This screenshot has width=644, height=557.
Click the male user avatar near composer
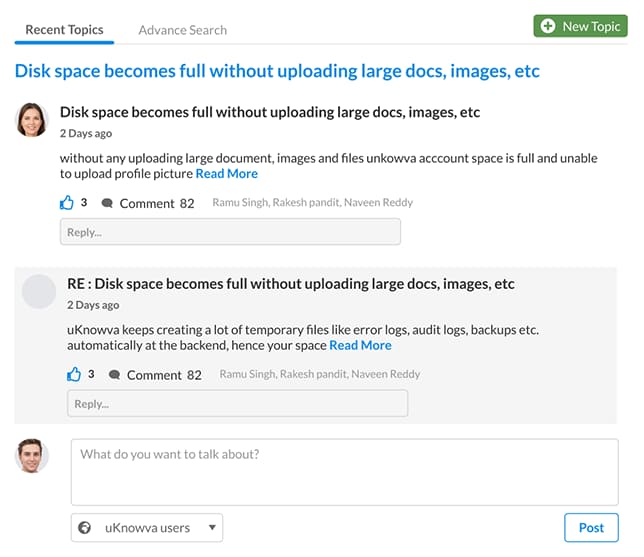click(32, 456)
